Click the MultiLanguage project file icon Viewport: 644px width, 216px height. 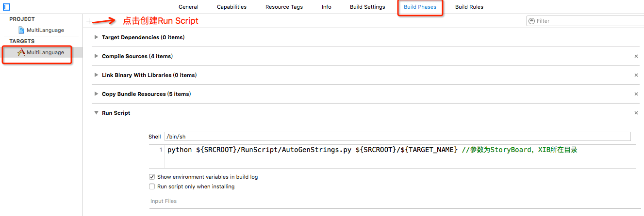21,30
